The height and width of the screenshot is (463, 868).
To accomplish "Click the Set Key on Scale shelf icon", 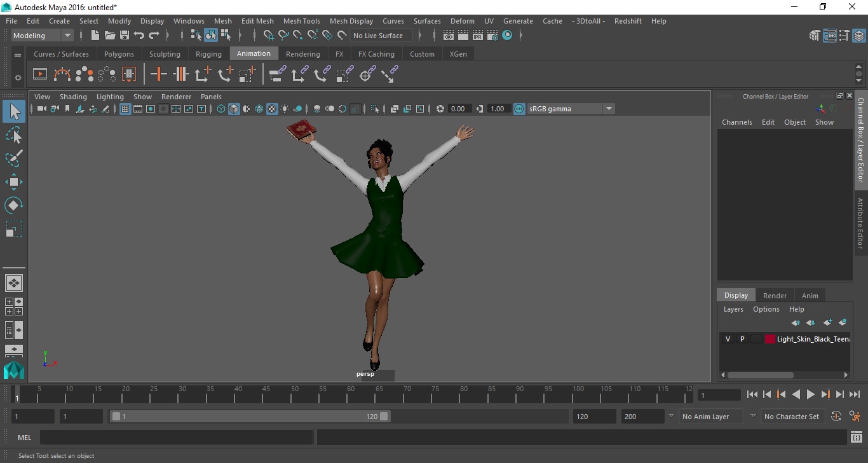I will (x=247, y=74).
